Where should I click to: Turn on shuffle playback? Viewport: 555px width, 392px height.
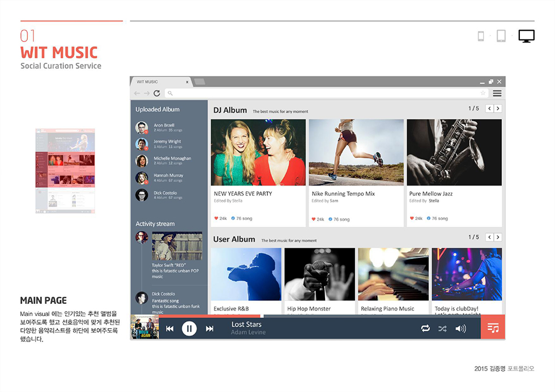click(x=442, y=328)
